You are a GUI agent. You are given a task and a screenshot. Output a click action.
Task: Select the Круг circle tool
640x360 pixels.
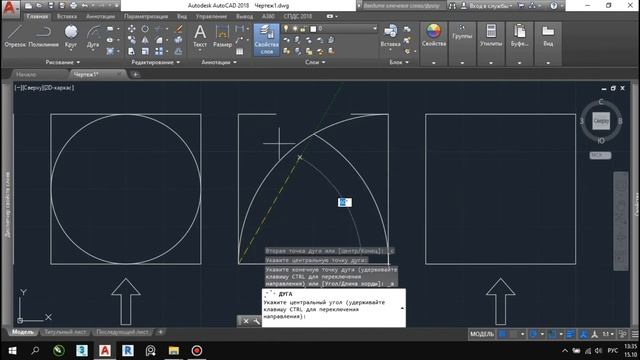click(x=71, y=36)
